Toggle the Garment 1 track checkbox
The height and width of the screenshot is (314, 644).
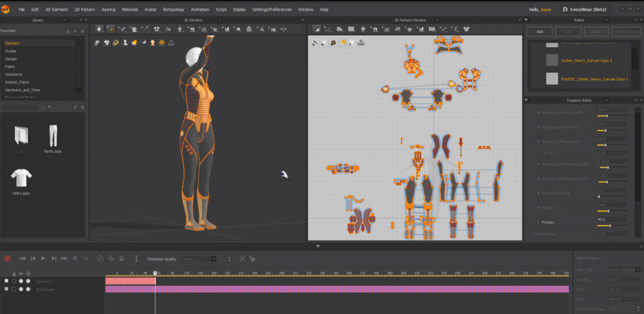pyautogui.click(x=6, y=281)
